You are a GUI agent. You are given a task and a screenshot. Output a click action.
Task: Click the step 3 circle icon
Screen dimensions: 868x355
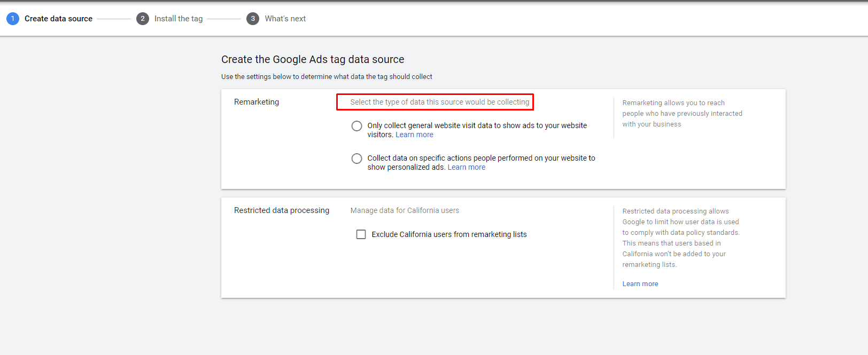point(253,19)
